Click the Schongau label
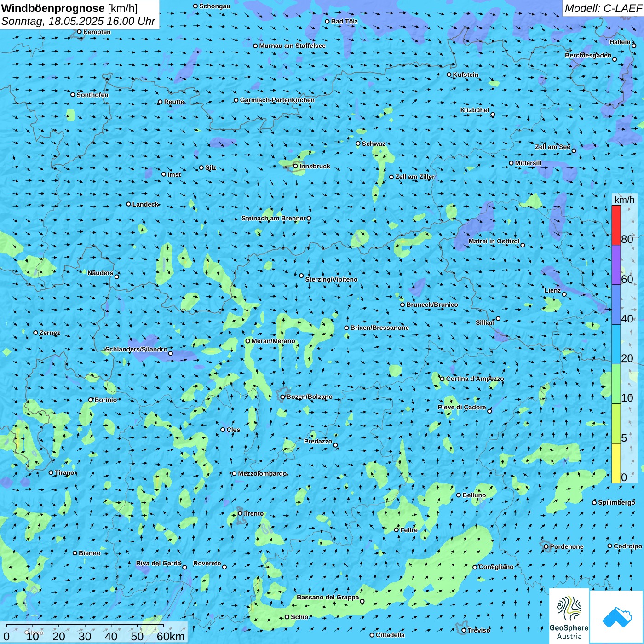The width and height of the screenshot is (644, 644). pos(215,6)
